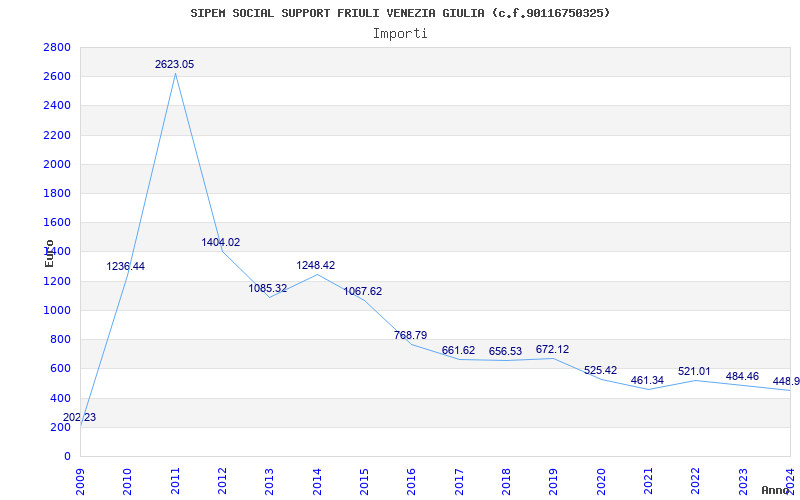Viewport: 800px width, 500px height.
Task: Select the y-axis value 400
Action: point(60,398)
